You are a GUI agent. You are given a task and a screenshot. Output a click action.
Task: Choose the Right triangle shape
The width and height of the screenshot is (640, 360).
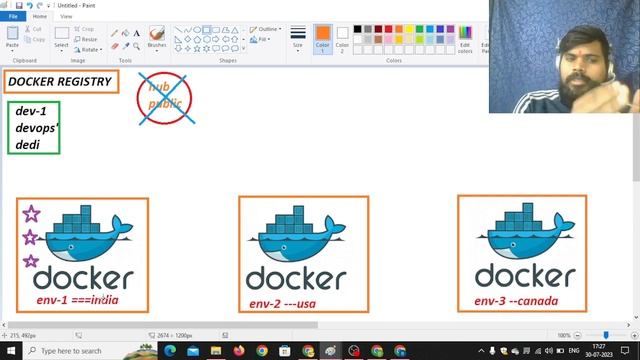point(178,40)
